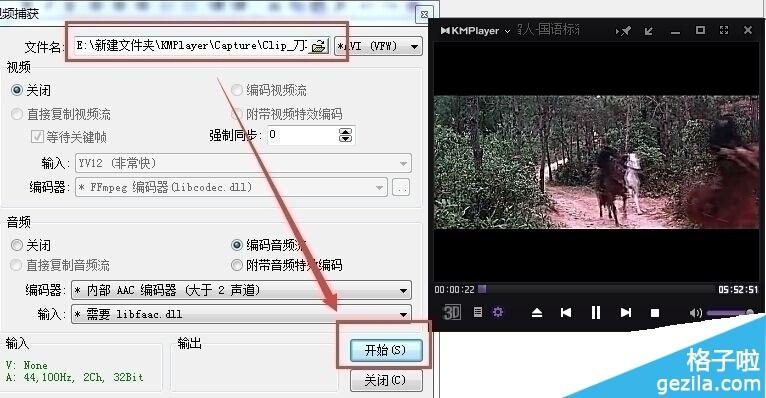
Task: Click the 开始(S) start button
Action: pyautogui.click(x=386, y=350)
